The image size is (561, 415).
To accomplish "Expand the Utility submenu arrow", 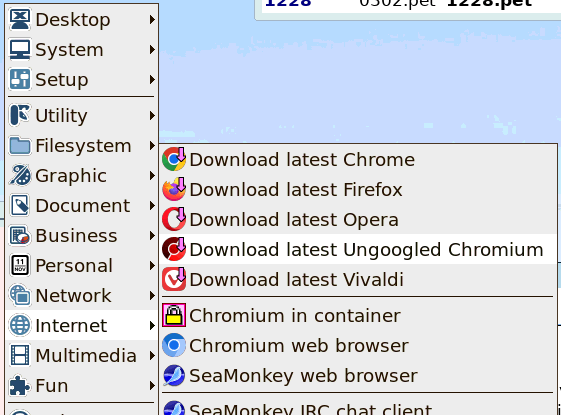I will (x=152, y=116).
